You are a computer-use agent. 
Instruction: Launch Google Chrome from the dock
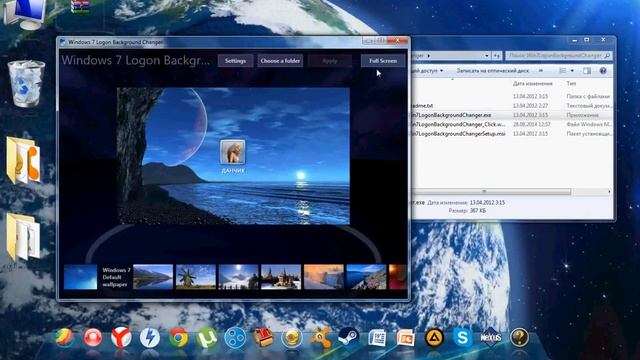click(178, 338)
